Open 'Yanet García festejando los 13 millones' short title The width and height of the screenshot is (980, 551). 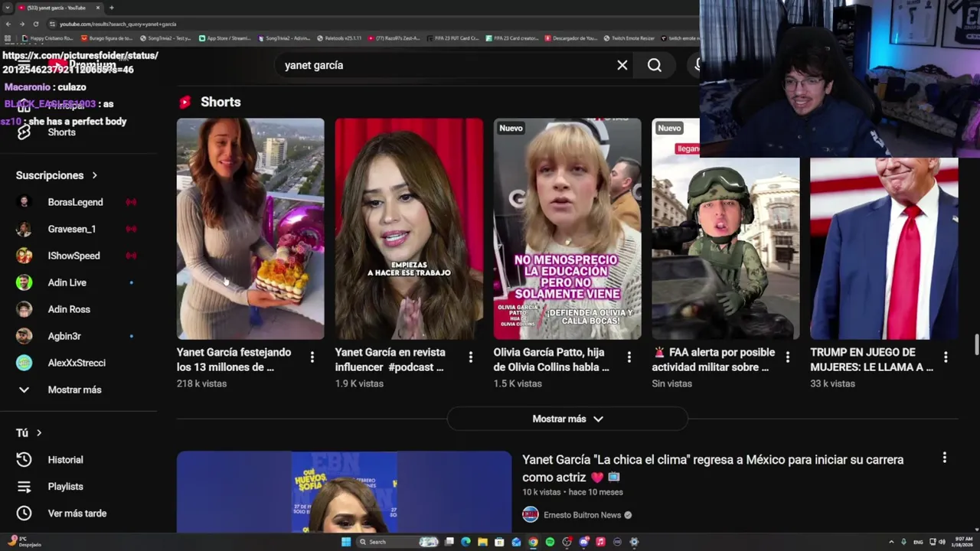pos(234,360)
